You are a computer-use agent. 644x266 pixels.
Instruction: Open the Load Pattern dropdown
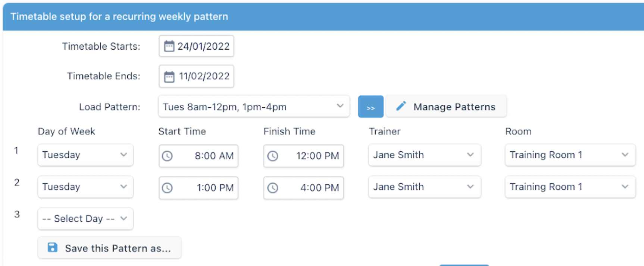pos(254,107)
